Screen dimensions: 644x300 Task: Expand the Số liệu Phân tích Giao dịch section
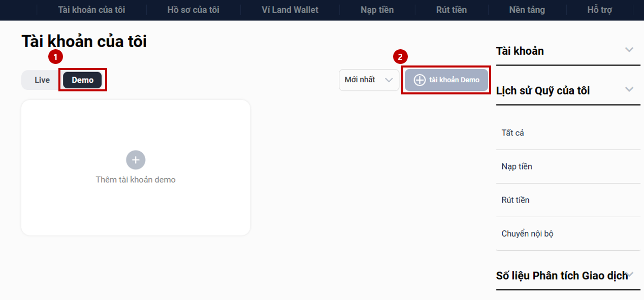point(631,275)
